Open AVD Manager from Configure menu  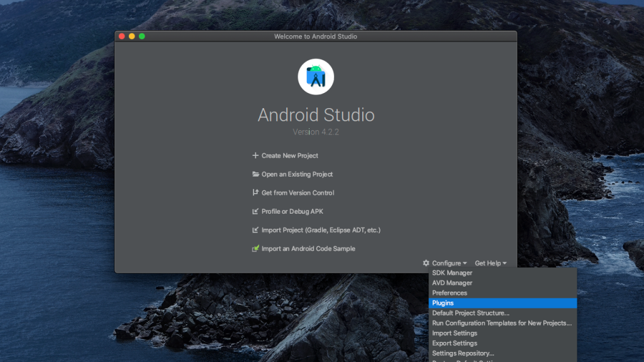pyautogui.click(x=502, y=283)
